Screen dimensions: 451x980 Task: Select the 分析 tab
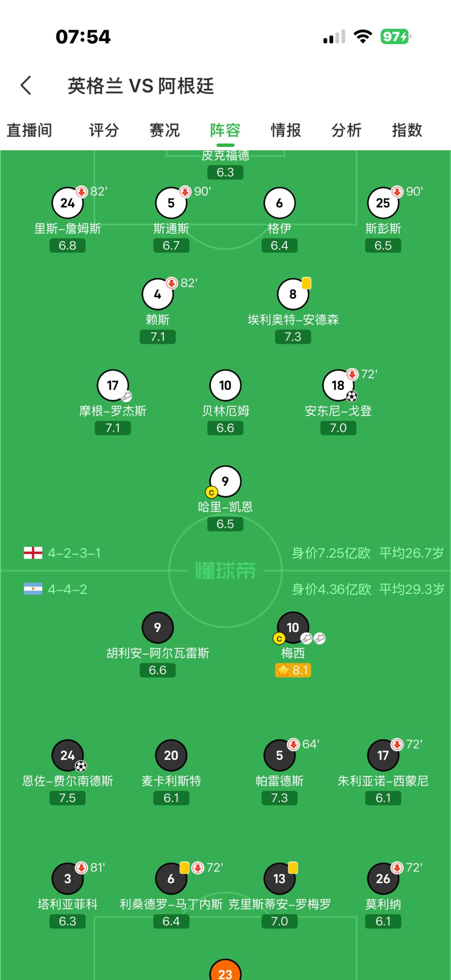346,130
